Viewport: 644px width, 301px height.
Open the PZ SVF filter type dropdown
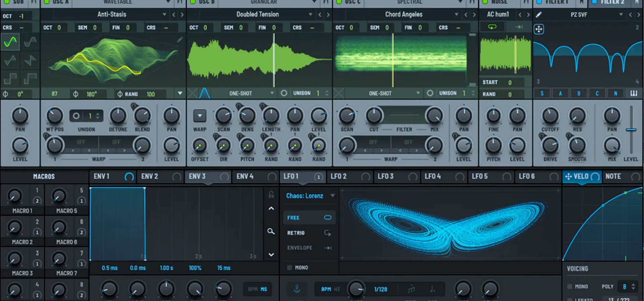(621, 14)
